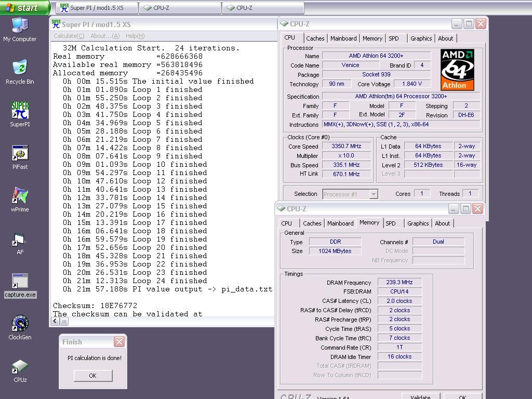Launch ClockGen desktop shortcut
Image resolution: width=532 pixels, height=399 pixels.
click(20, 328)
